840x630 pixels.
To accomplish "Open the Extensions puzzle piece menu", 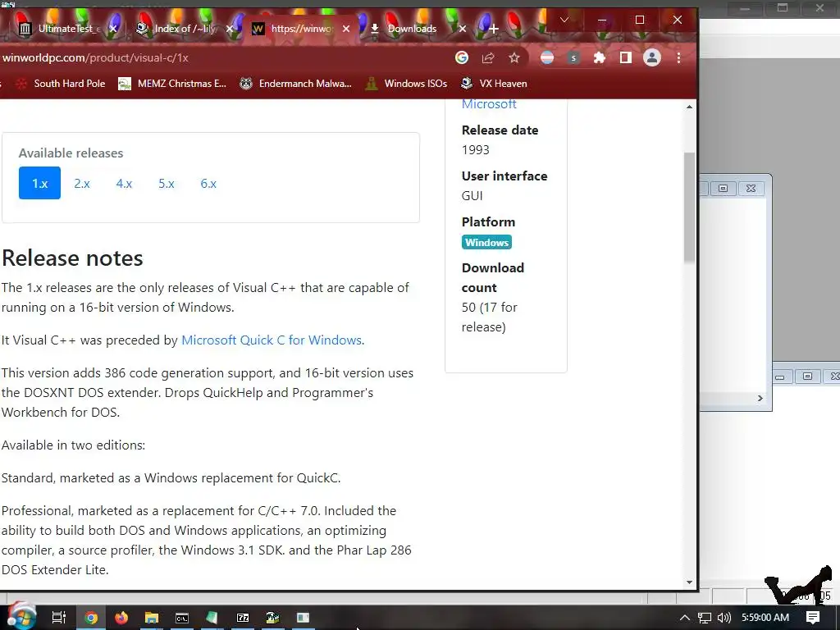I will 600,58.
